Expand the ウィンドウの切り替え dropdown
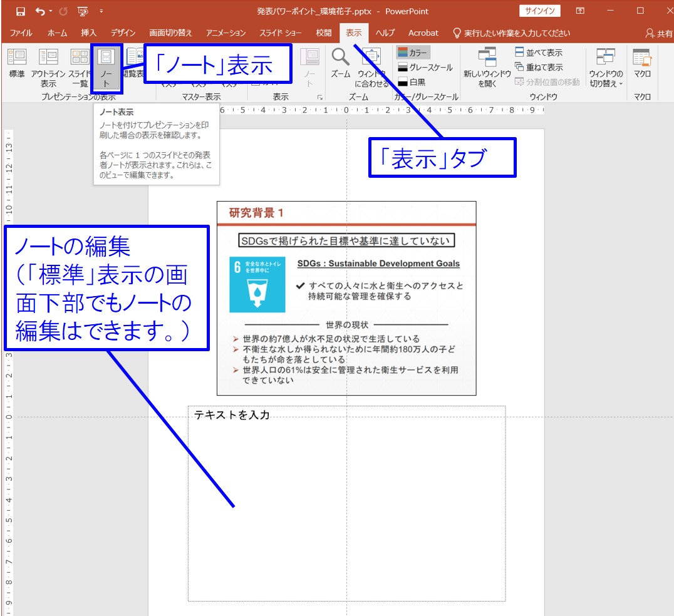Screen dimensions: 674x616 pos(606,69)
